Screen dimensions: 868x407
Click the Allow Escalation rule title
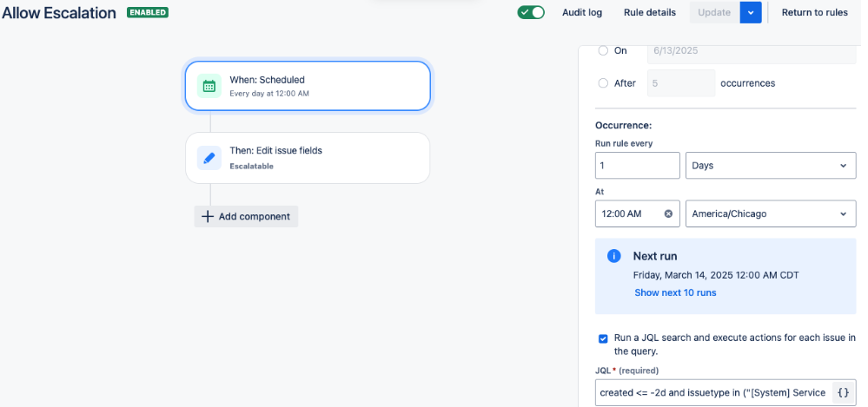59,13
